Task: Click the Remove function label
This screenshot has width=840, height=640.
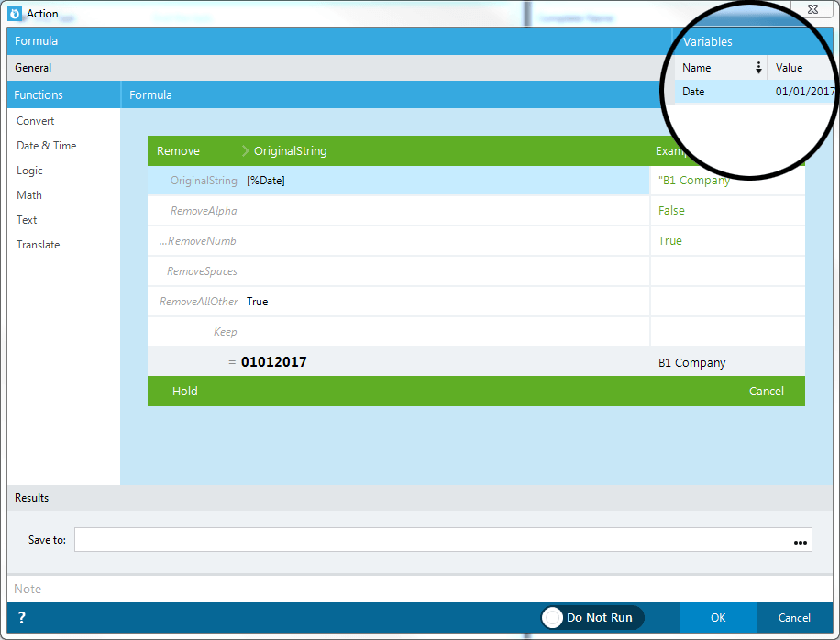Action: click(179, 151)
